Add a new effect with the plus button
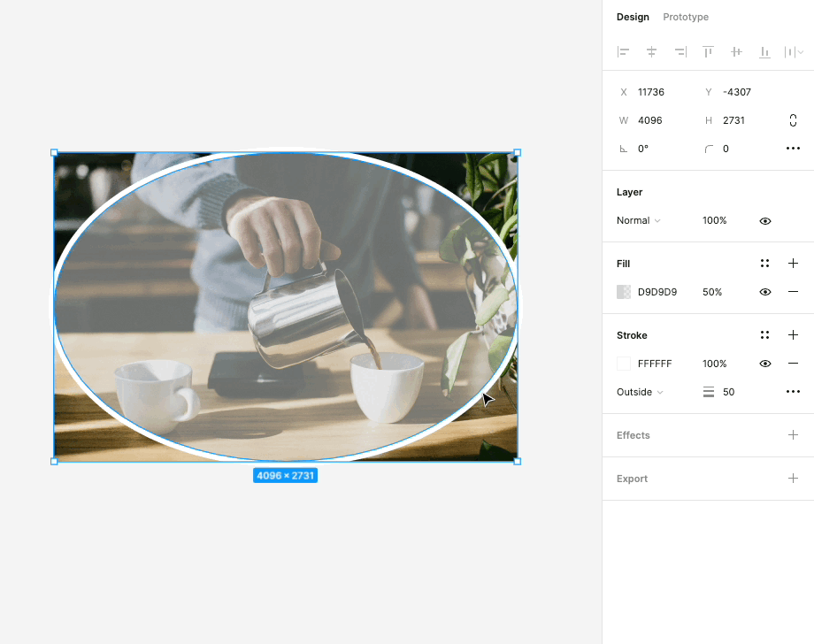Image resolution: width=814 pixels, height=644 pixels. [793, 435]
